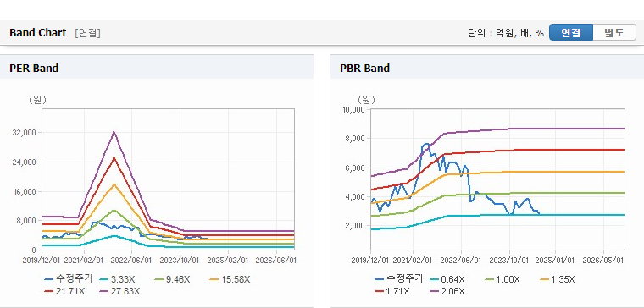
Task: Click the 10,000 y-axis label on PBR chart
Action: (353, 109)
